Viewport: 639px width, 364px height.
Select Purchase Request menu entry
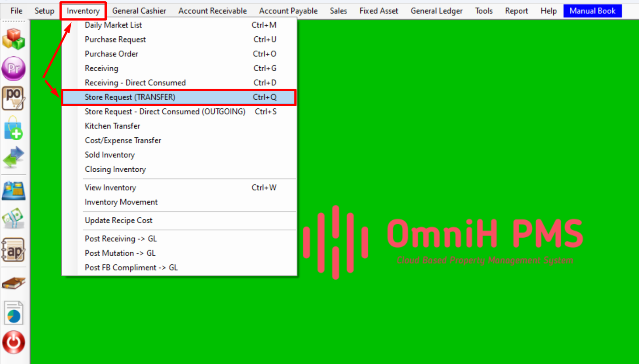coord(179,39)
